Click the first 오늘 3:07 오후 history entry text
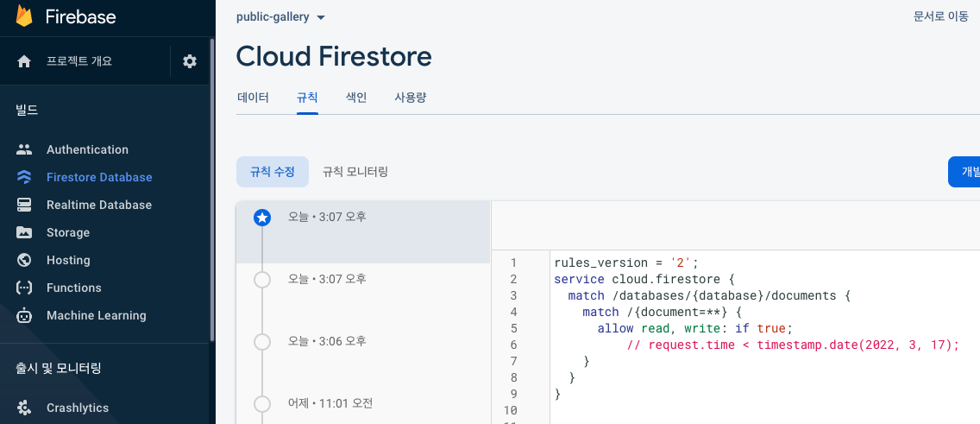This screenshot has width=980, height=424. [327, 217]
